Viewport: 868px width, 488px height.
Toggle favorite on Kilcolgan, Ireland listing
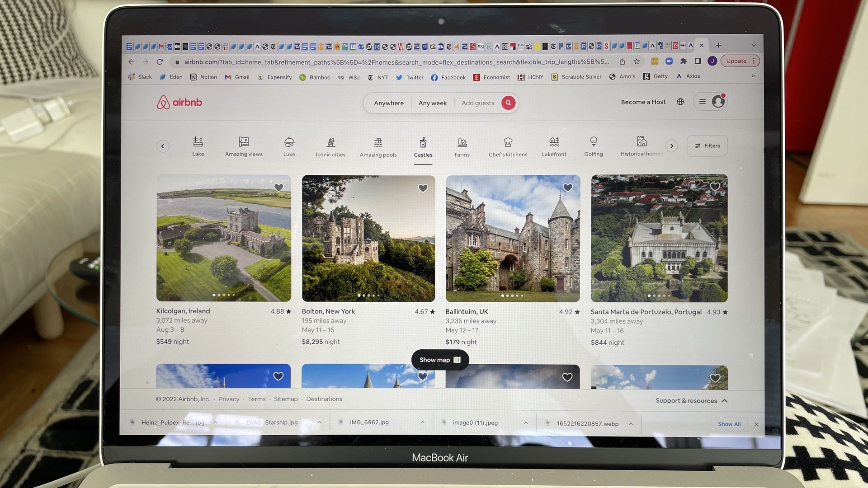click(278, 187)
